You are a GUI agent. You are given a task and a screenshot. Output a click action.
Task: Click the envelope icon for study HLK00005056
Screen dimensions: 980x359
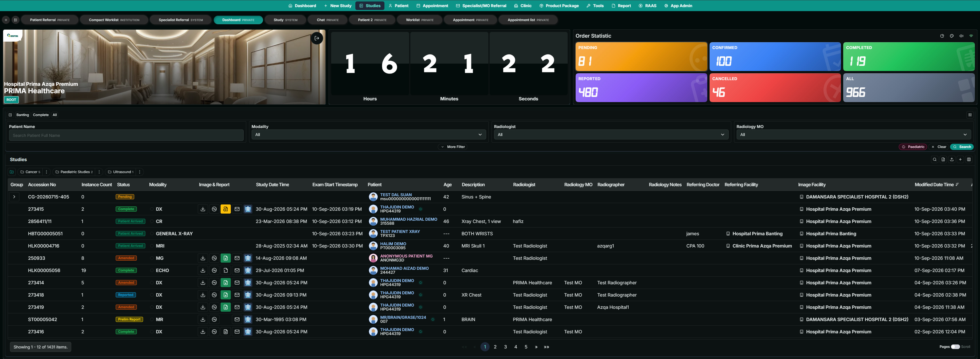[x=237, y=270]
